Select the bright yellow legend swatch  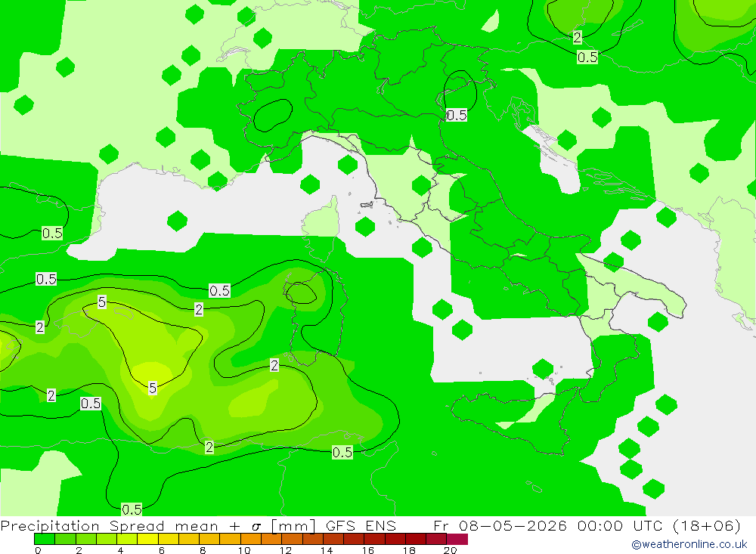tap(147, 539)
